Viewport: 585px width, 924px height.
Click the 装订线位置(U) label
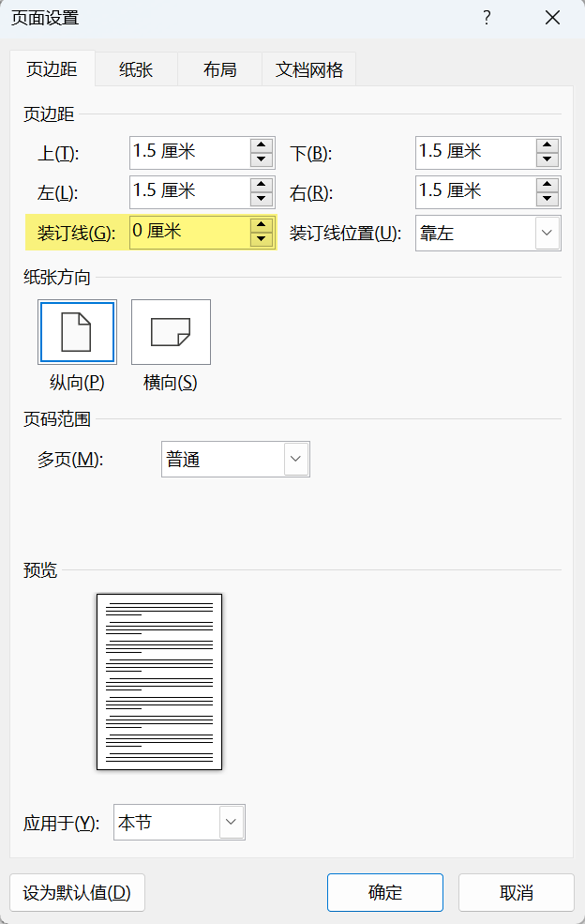(x=345, y=234)
